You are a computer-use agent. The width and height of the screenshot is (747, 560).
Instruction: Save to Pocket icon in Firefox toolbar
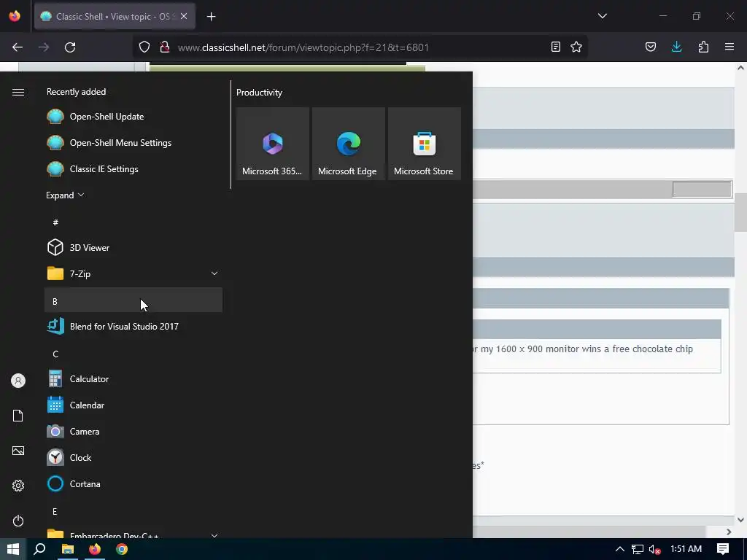[650, 47]
